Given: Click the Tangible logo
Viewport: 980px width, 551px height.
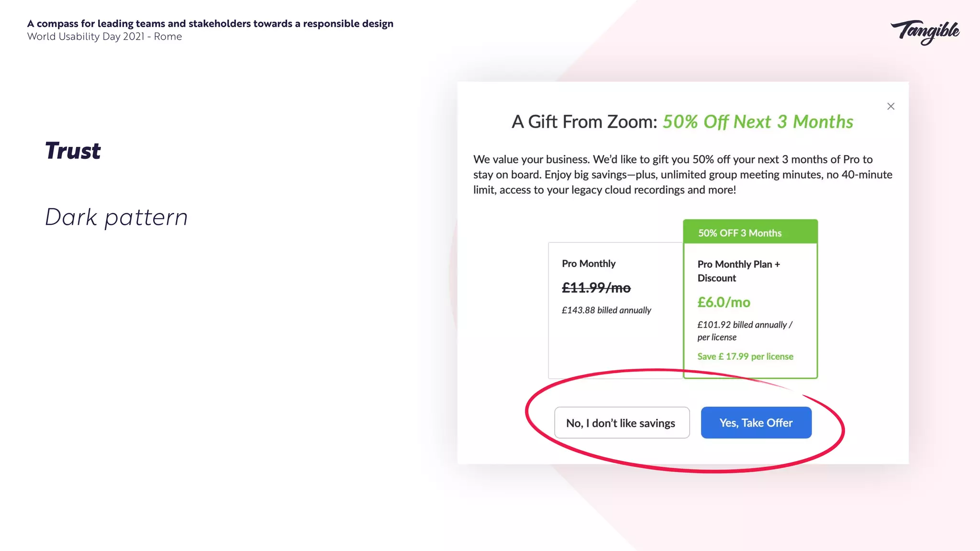Looking at the screenshot, I should click(925, 32).
